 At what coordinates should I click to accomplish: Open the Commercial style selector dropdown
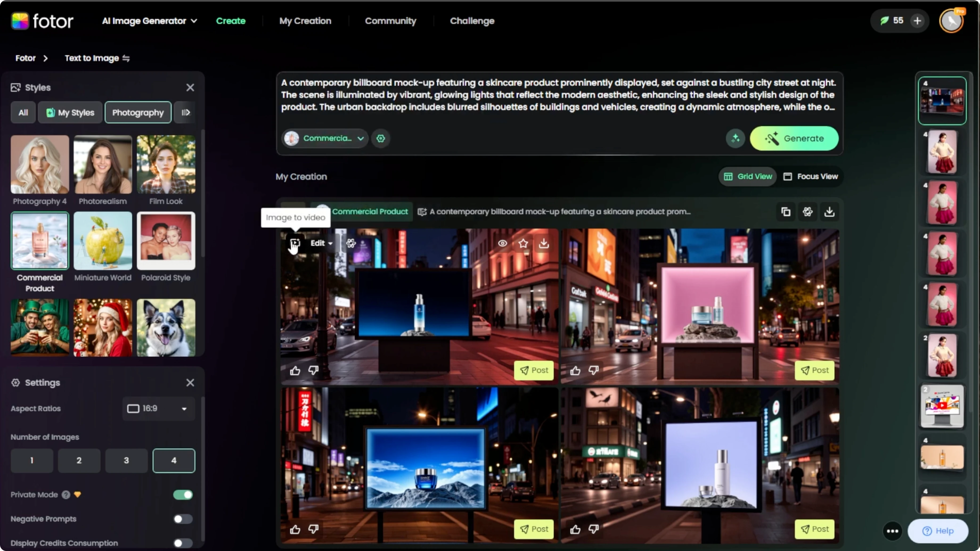click(325, 138)
